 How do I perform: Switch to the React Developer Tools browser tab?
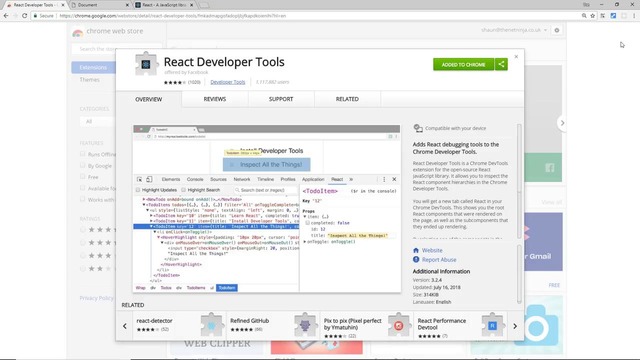34,5
